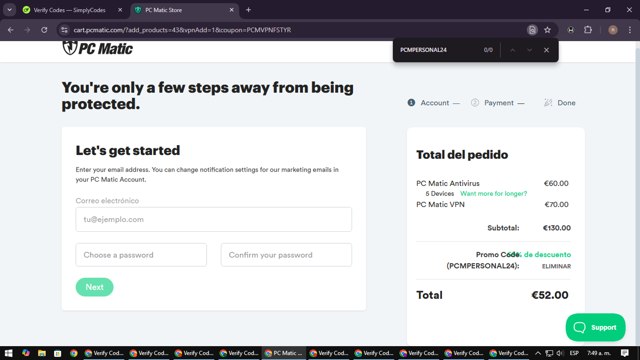Go to next find result

click(x=529, y=50)
